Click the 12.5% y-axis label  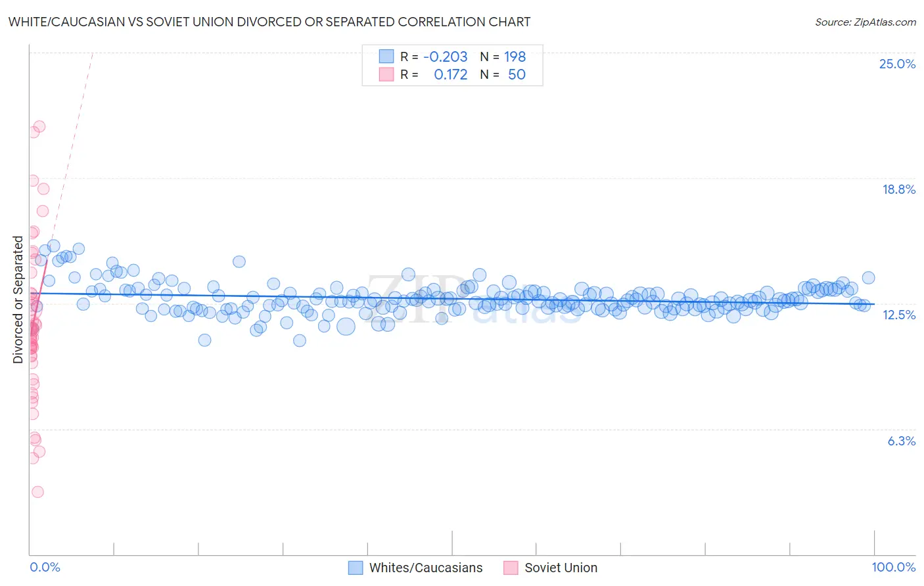point(898,315)
